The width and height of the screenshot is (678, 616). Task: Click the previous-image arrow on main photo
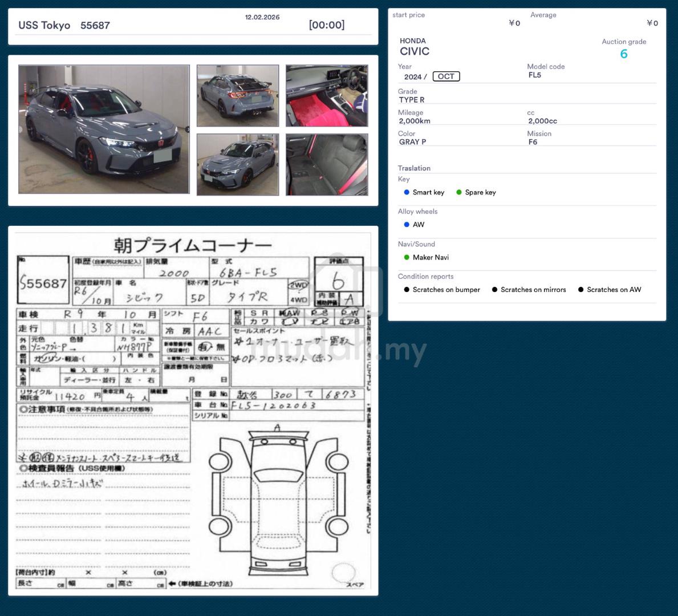[x=21, y=129]
